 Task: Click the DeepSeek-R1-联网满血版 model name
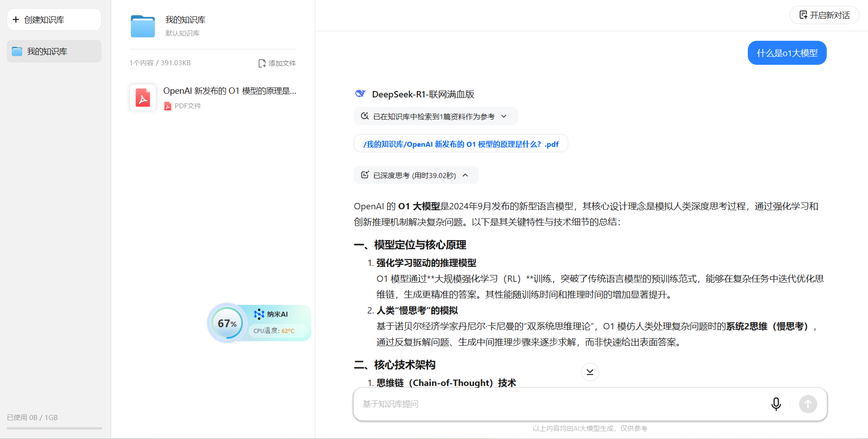coord(423,94)
